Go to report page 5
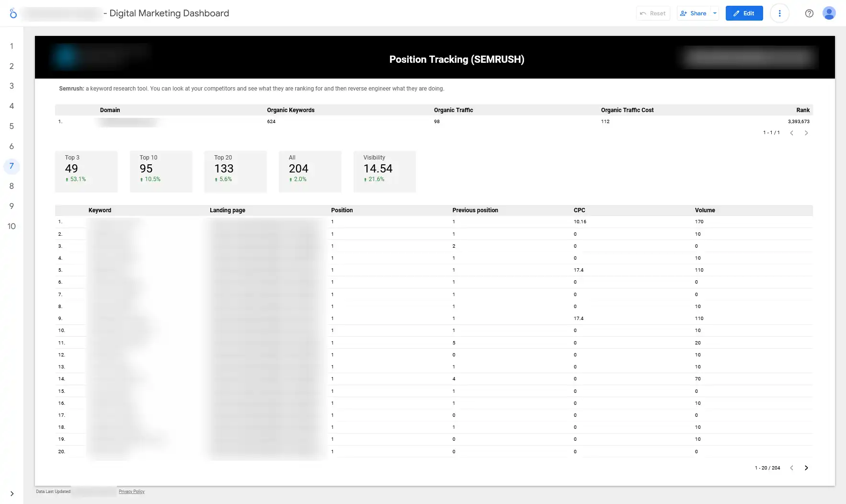This screenshot has width=846, height=504. click(11, 126)
